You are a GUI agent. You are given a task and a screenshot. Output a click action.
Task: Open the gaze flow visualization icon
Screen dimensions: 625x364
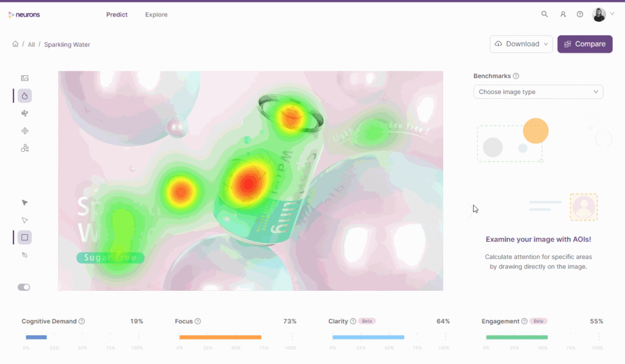pos(24,148)
